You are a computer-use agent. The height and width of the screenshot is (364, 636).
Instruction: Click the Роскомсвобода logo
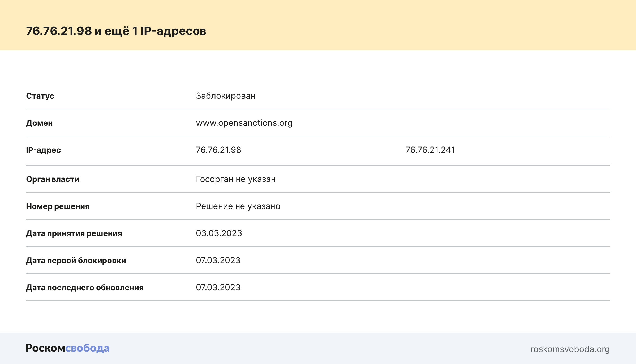click(x=67, y=348)
